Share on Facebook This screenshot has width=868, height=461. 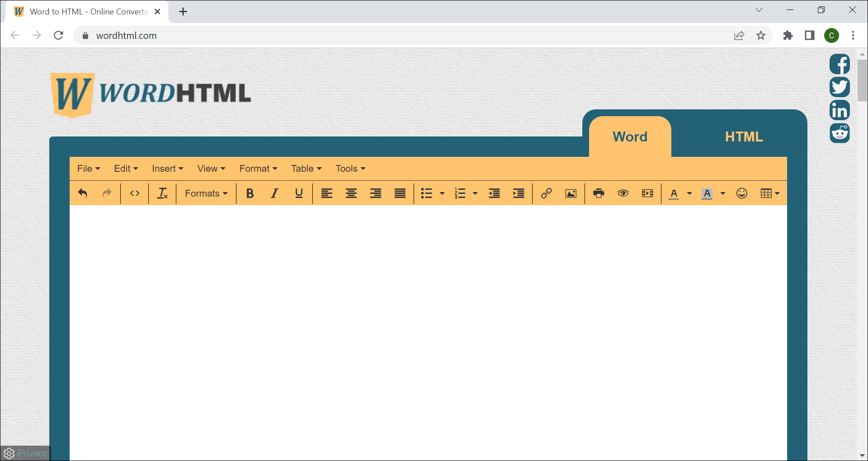coord(840,64)
